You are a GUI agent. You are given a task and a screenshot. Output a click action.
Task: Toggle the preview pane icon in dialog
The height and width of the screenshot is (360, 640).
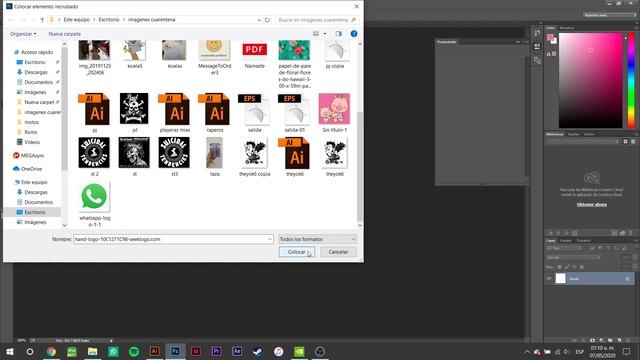click(338, 33)
